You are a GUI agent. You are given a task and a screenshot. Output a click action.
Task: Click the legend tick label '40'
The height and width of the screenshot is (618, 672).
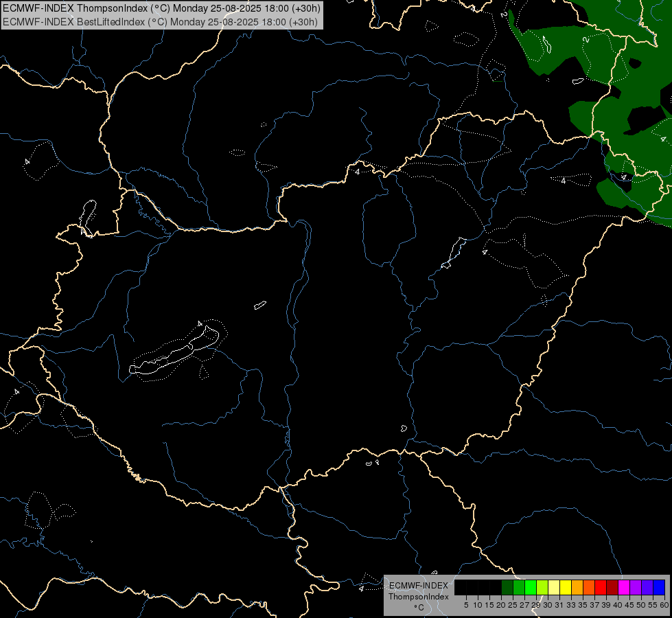tap(618, 605)
